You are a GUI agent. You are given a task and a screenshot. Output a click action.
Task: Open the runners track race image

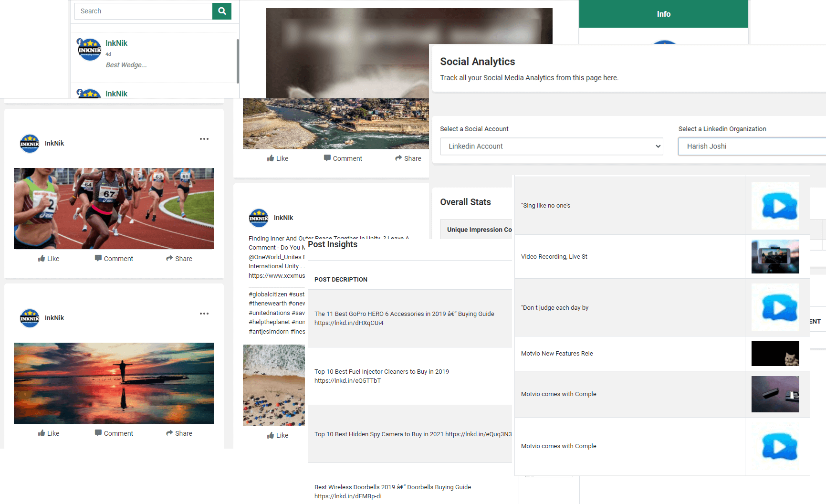[114, 209]
